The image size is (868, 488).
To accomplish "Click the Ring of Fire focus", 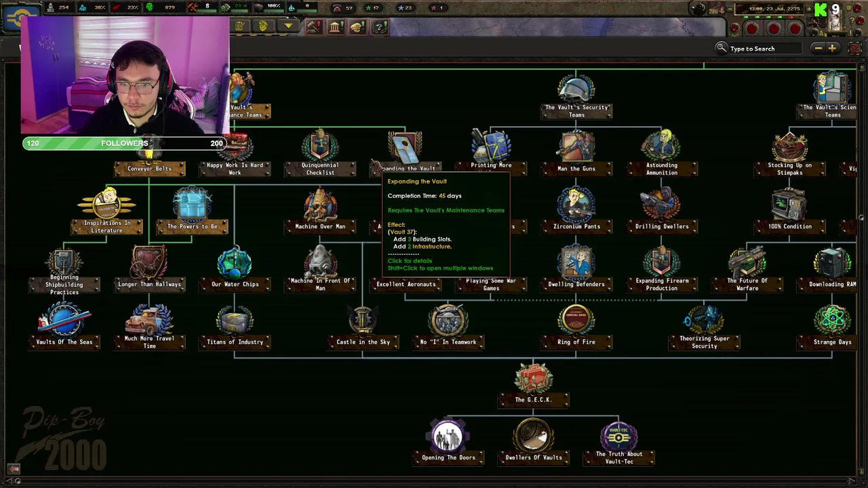I will click(576, 327).
